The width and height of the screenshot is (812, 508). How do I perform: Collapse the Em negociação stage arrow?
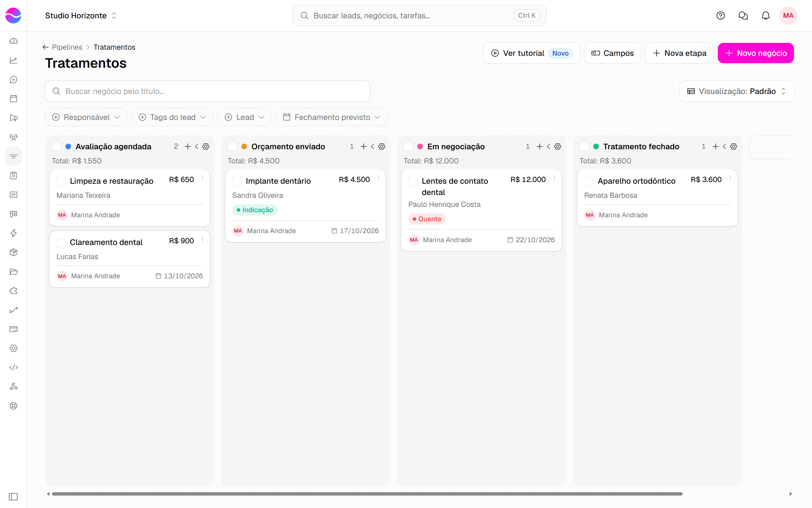pyautogui.click(x=549, y=146)
